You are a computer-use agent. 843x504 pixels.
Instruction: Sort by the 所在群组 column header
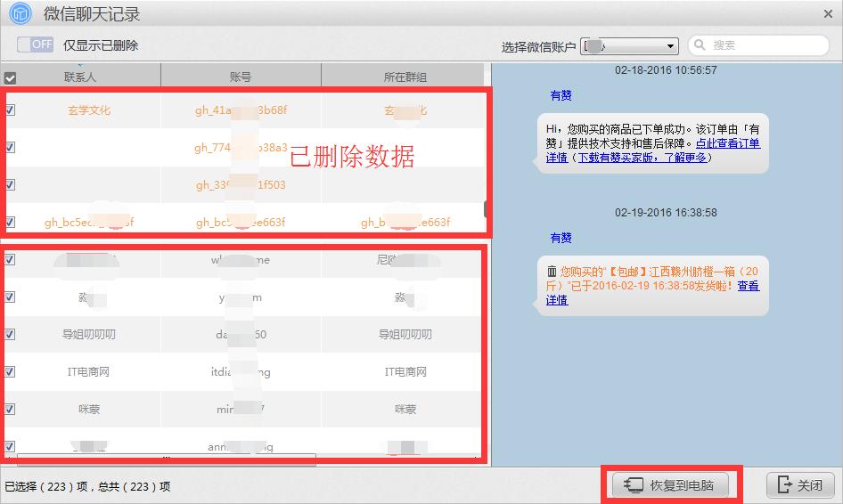pyautogui.click(x=405, y=77)
